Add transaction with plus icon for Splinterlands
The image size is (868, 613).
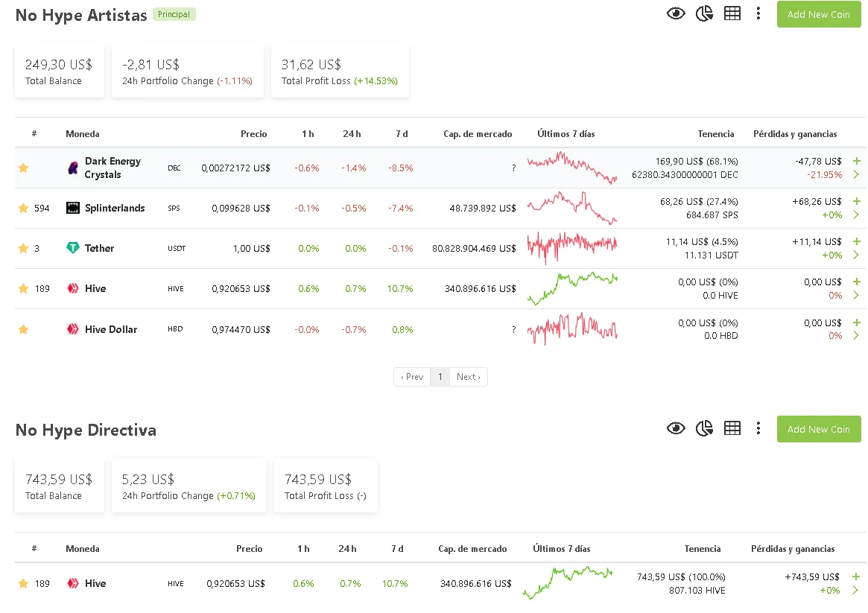[856, 201]
